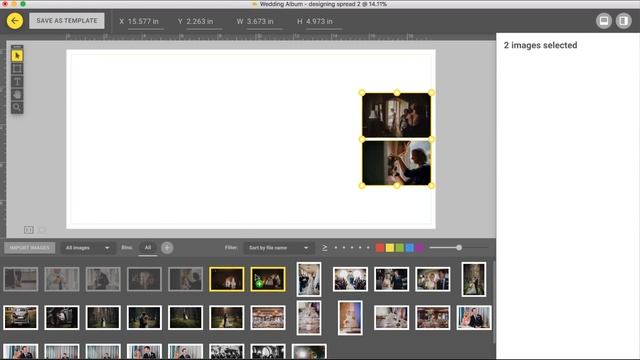Select the Text tool
This screenshot has height=360, width=640.
tap(17, 82)
